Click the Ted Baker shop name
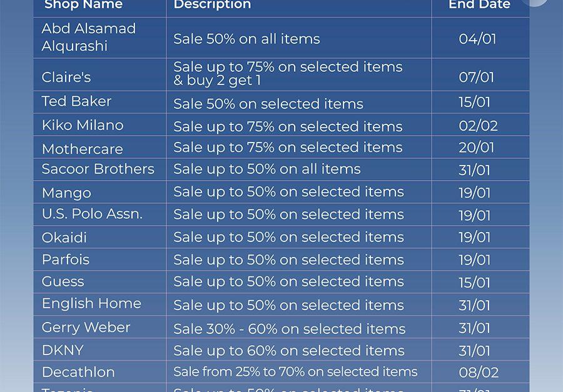Image resolution: width=563 pixels, height=392 pixels. (76, 101)
